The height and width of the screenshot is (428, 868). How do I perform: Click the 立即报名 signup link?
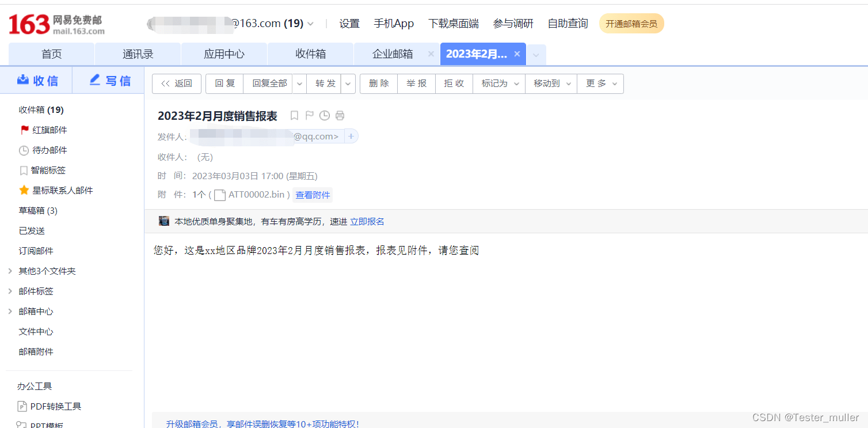click(367, 221)
